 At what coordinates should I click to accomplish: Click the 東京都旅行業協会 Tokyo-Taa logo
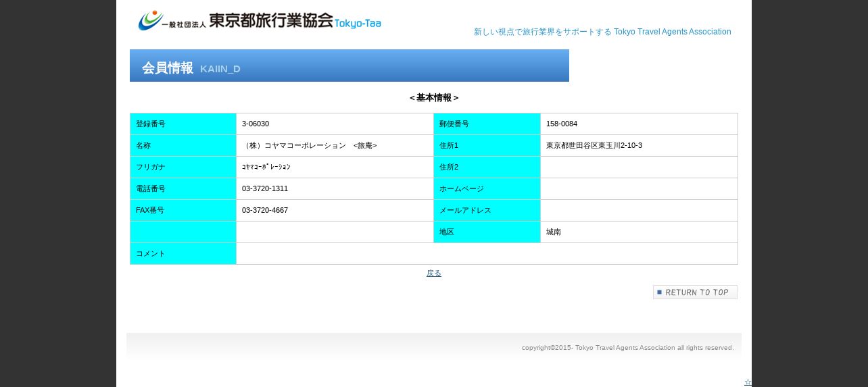tap(260, 20)
